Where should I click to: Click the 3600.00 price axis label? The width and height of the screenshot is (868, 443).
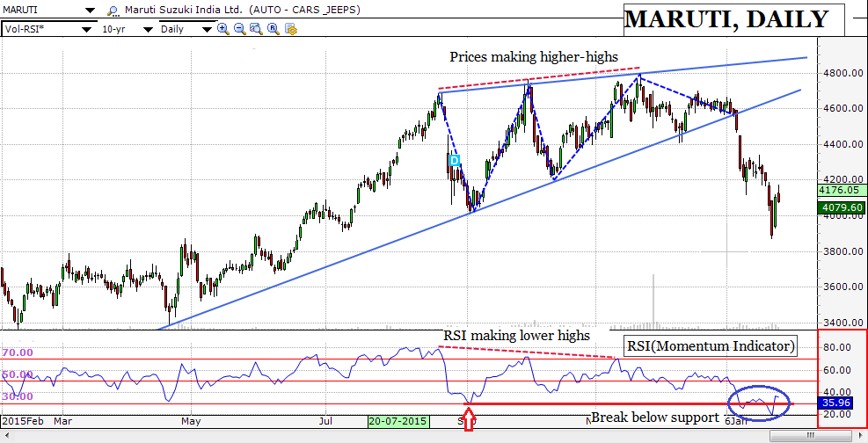(842, 287)
